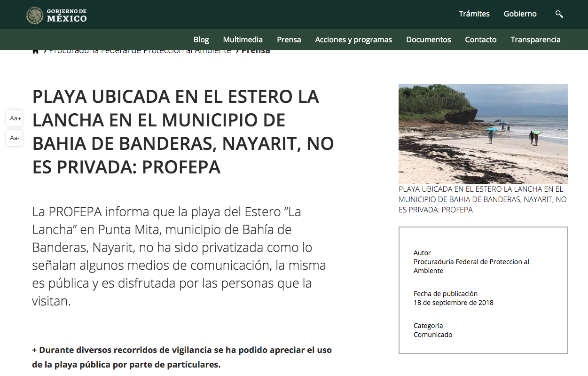Select Multimedia in the navigation bar
Image resolution: width=588 pixels, height=376 pixels.
243,39
